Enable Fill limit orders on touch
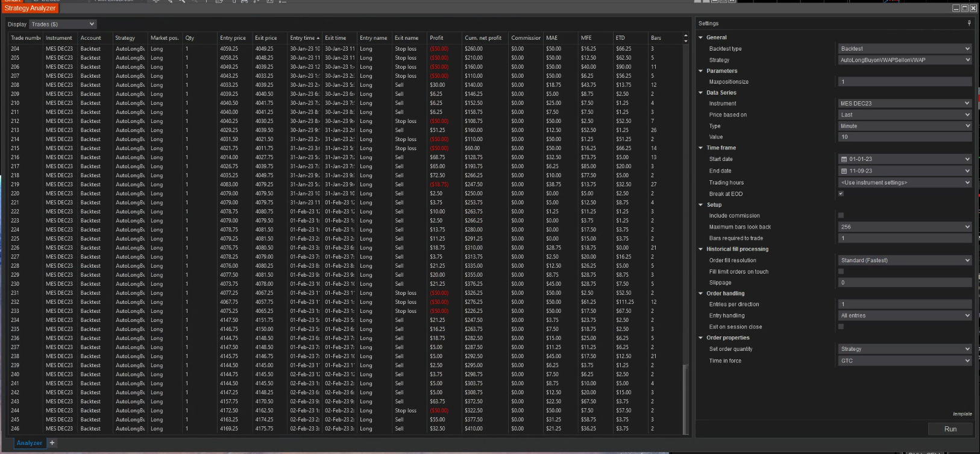980x454 pixels. pyautogui.click(x=841, y=271)
